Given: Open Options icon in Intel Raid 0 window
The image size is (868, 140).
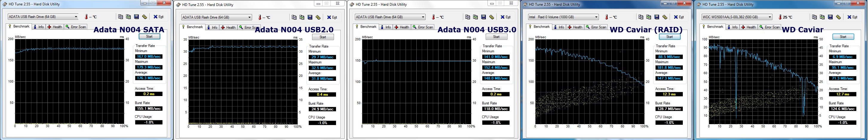Looking at the screenshot, I should click(x=665, y=17).
